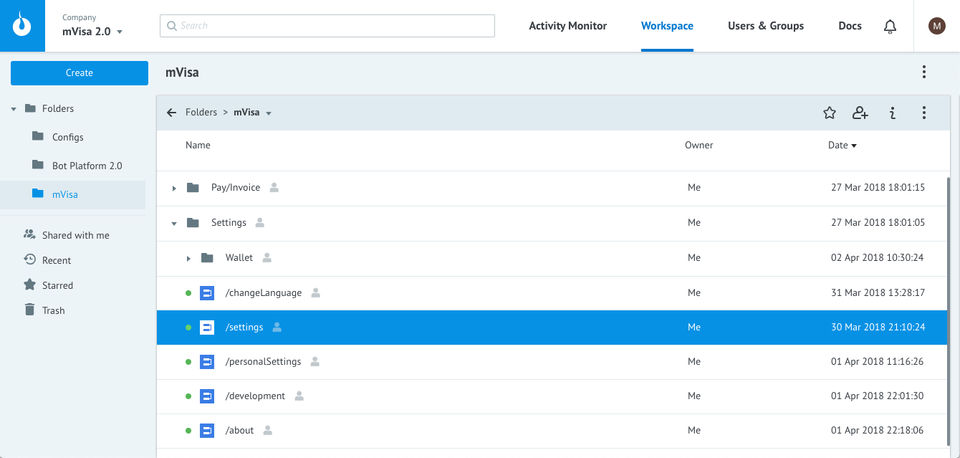
Task: Star the mVisa folder
Action: click(x=829, y=113)
